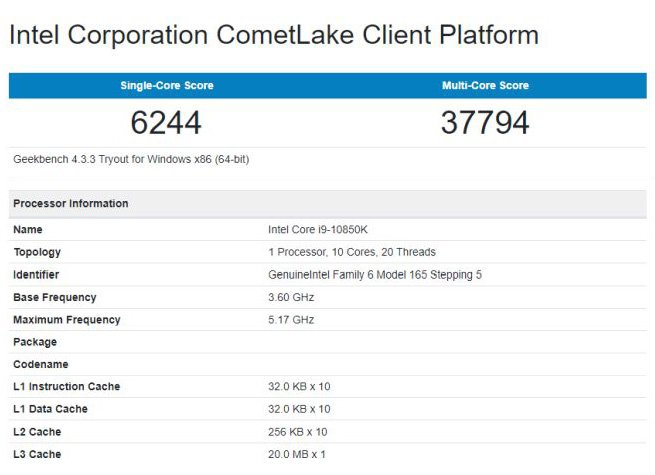The image size is (655, 475).
Task: Select the single-core score value 6244
Action: coord(166,122)
